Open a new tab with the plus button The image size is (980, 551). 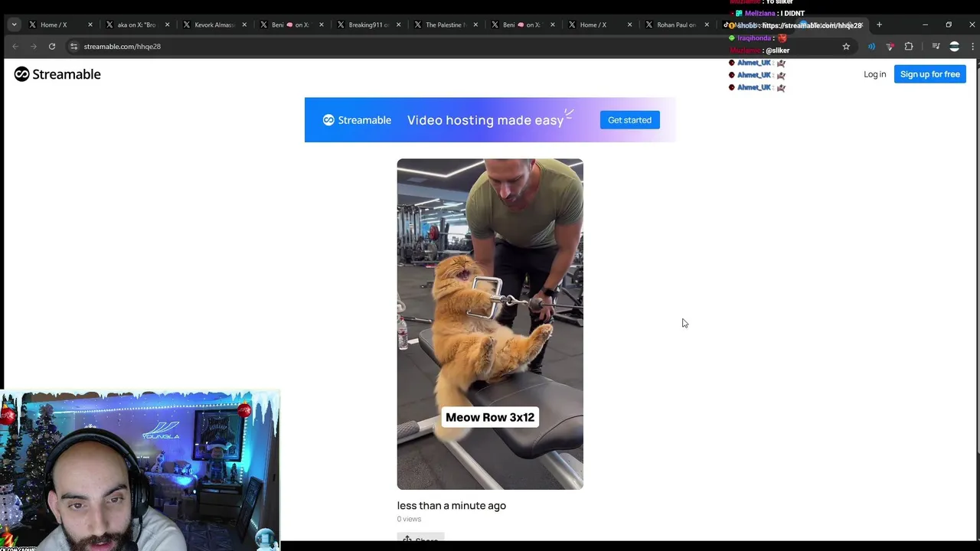(879, 24)
